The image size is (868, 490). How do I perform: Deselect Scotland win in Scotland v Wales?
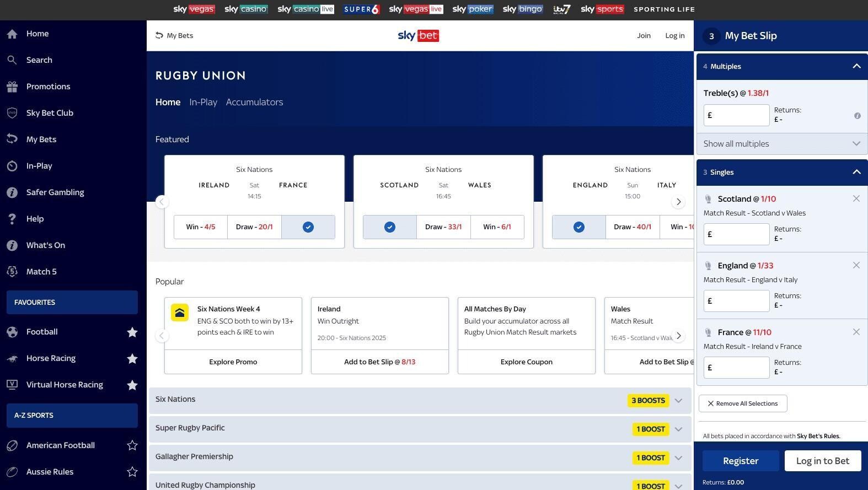click(390, 227)
